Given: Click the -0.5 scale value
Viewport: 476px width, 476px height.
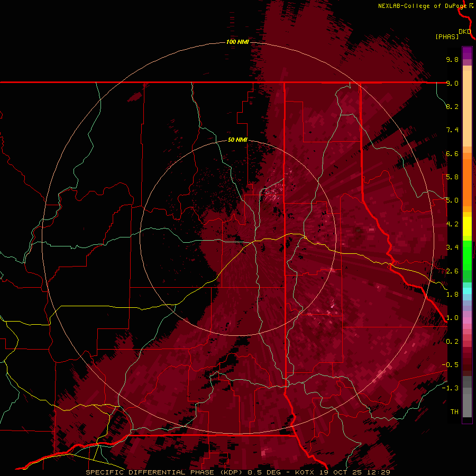Looking at the screenshot, I should [x=450, y=365].
